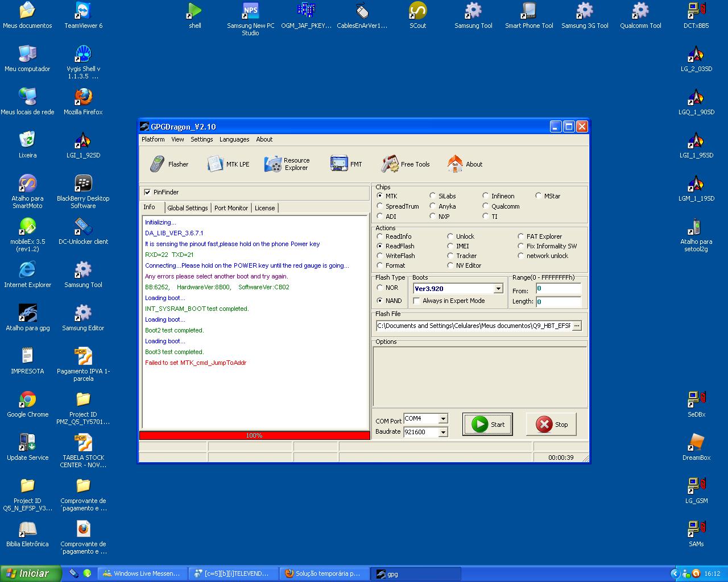Screen dimensions: 728x582
Task: Expand the Boots version dropdown
Action: 498,289
